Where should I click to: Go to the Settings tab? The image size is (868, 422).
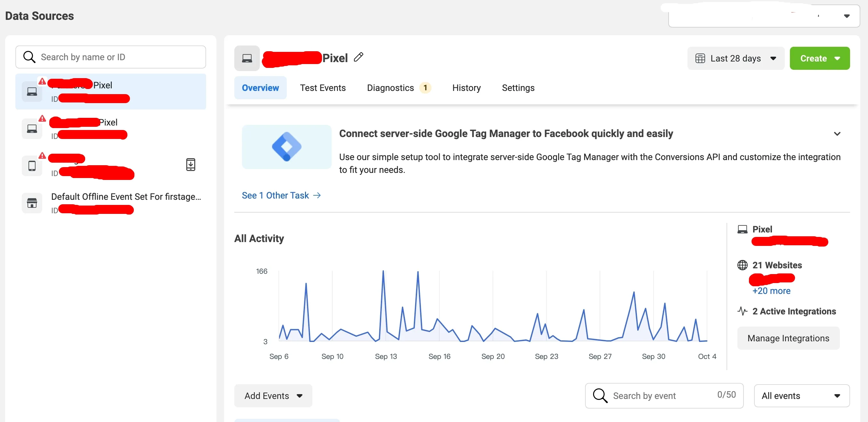pyautogui.click(x=518, y=88)
